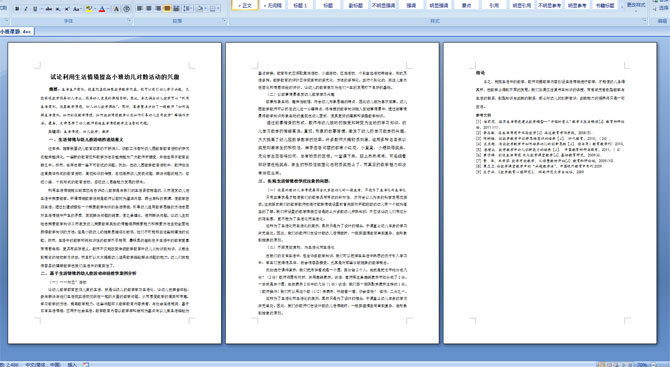Screen dimensions: 670x367
Task: Align text left
Action: coord(140,9)
